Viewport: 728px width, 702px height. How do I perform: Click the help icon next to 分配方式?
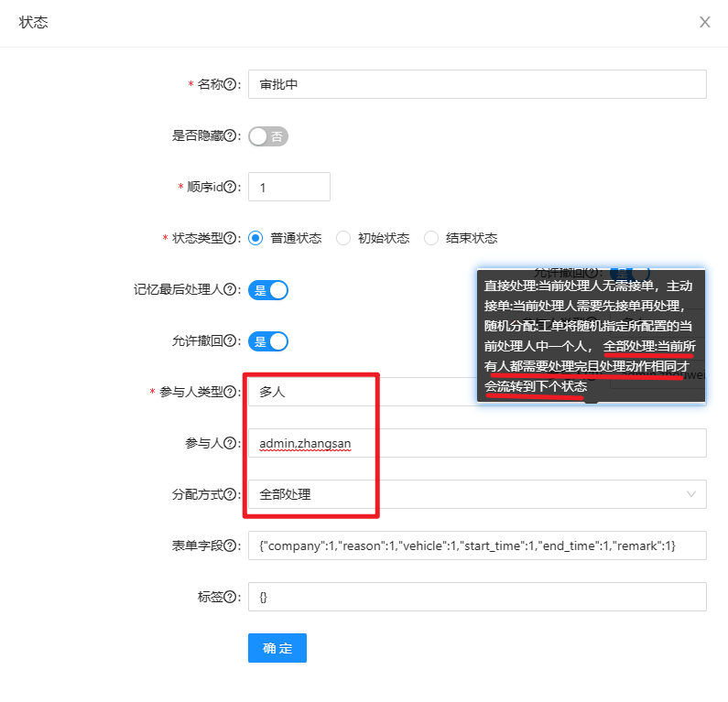[x=230, y=494]
